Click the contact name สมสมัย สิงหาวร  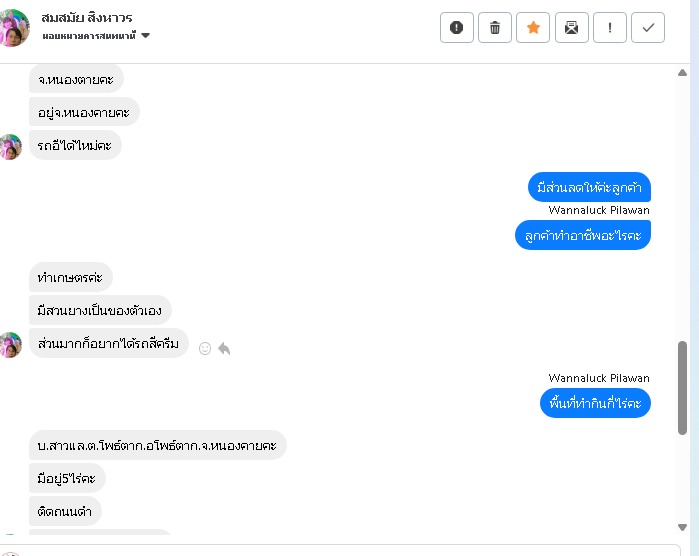(x=88, y=18)
